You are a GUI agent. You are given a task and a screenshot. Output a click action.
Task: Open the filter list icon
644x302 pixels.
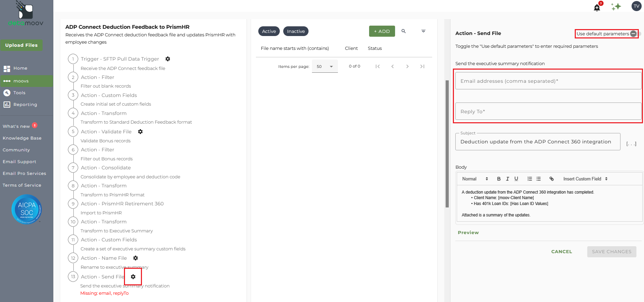[423, 31]
